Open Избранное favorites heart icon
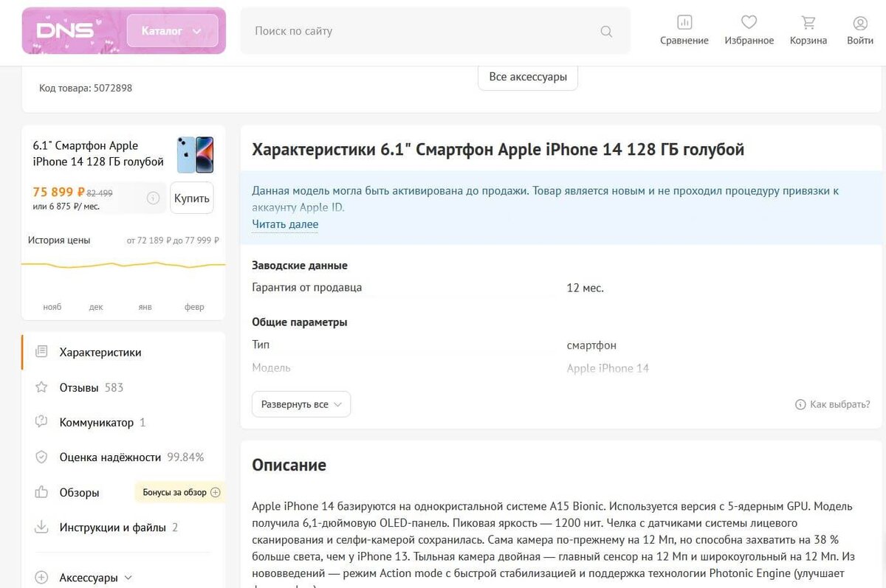Viewport: 886px width, 588px height. point(749,31)
